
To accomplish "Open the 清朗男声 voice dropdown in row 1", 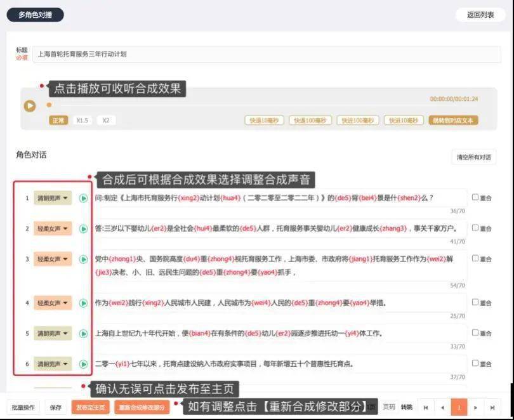I will click(53, 198).
